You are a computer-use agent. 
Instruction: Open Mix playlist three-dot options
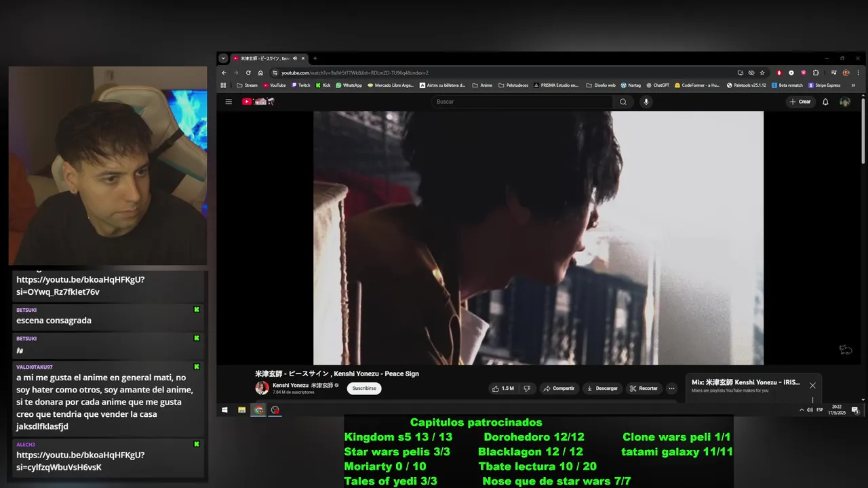[x=812, y=401]
